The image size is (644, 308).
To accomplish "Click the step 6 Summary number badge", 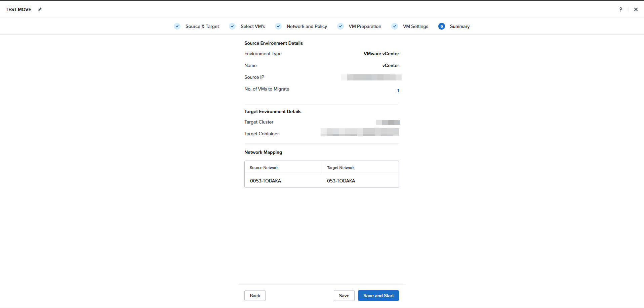I will [x=442, y=26].
